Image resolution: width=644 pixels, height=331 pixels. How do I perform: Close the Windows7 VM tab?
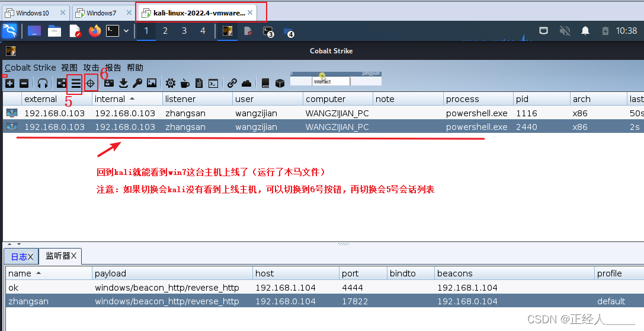129,12
